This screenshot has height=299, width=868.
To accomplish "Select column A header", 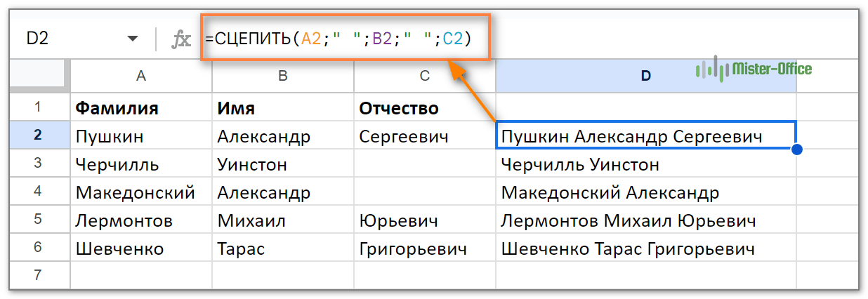I will (141, 76).
